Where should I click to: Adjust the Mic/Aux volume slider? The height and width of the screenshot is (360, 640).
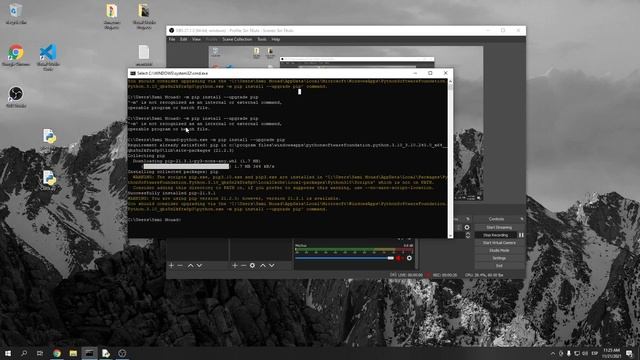coord(344,258)
